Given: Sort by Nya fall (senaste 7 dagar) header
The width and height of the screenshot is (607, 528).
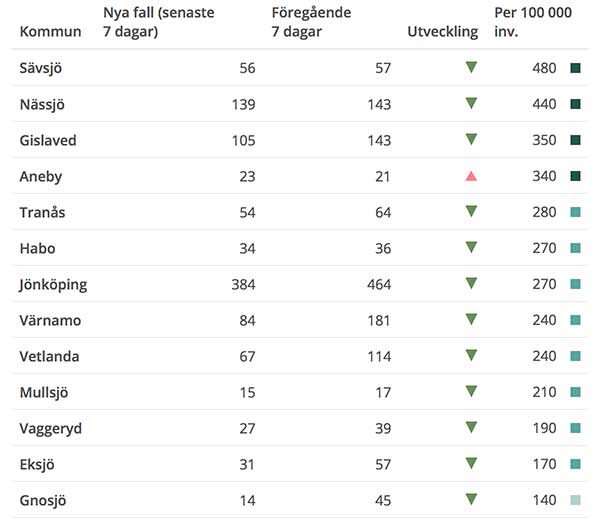Looking at the screenshot, I should pos(159,22).
